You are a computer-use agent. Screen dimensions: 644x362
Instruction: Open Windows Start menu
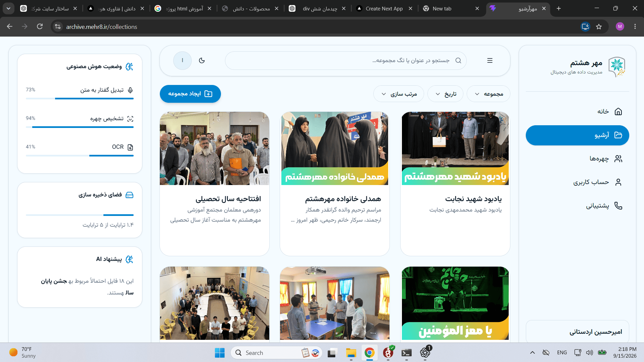point(220,353)
